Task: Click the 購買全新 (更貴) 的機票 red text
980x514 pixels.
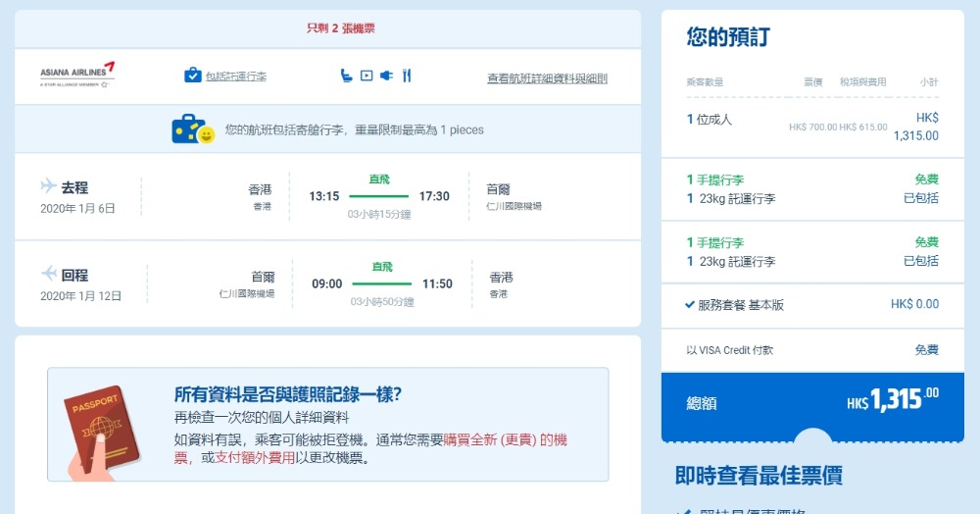Action: pyautogui.click(x=505, y=440)
